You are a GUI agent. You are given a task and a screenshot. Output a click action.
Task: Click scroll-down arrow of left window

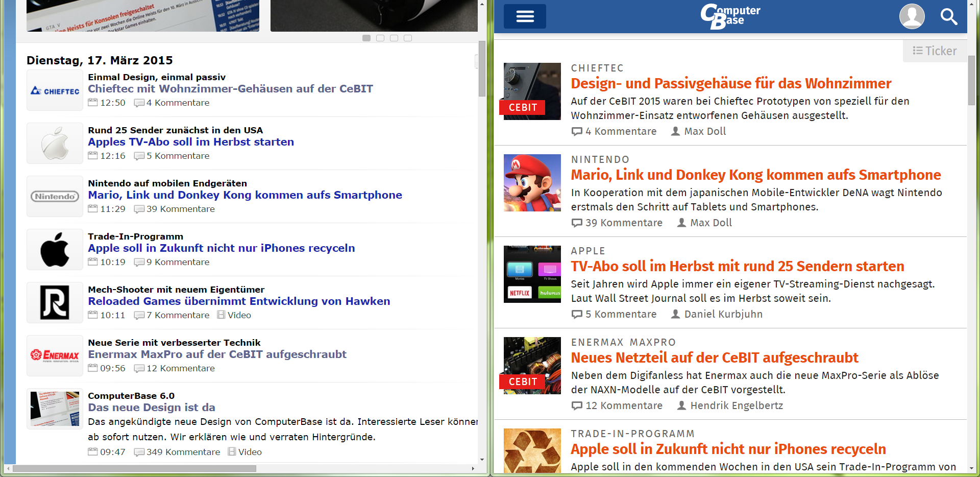tap(482, 460)
